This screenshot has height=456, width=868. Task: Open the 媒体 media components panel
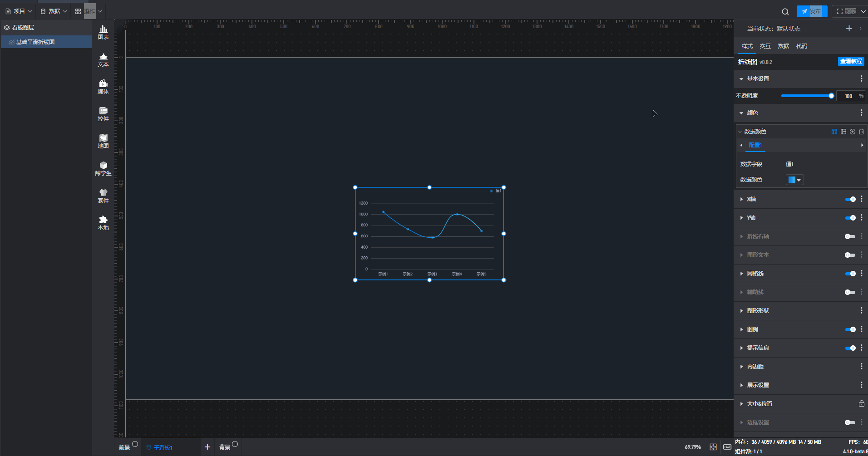[103, 87]
